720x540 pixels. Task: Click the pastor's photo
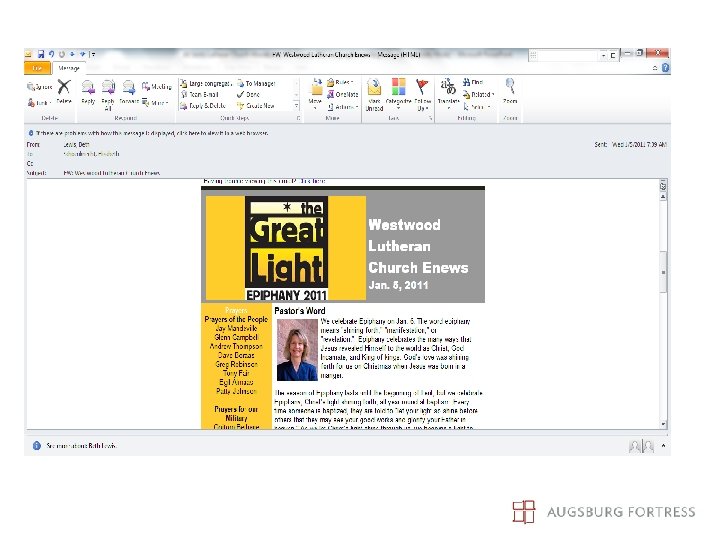(297, 350)
